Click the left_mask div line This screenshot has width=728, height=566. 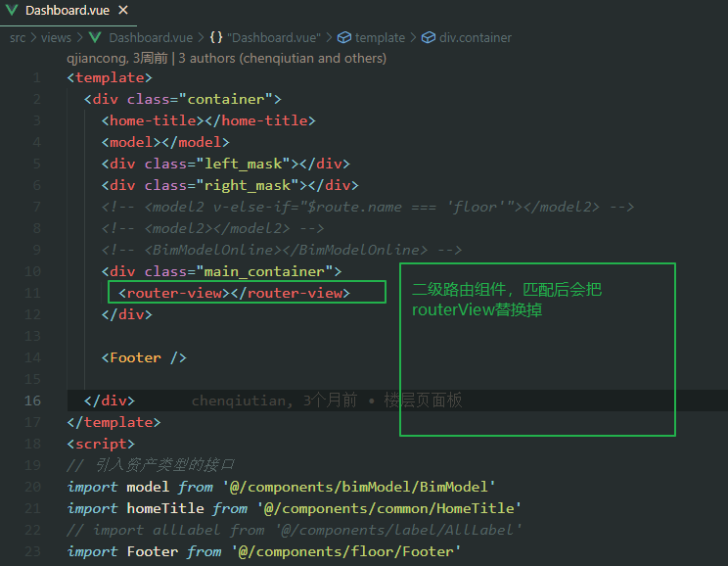pos(226,165)
